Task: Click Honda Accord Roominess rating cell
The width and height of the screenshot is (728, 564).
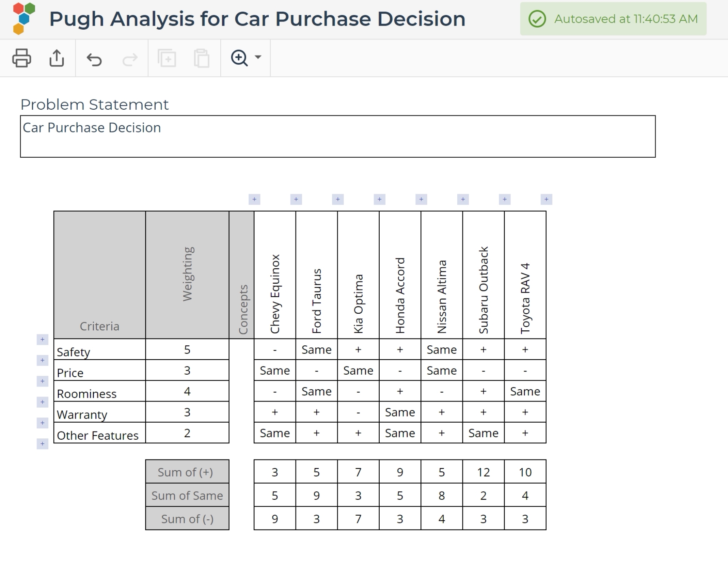Action: point(400,391)
